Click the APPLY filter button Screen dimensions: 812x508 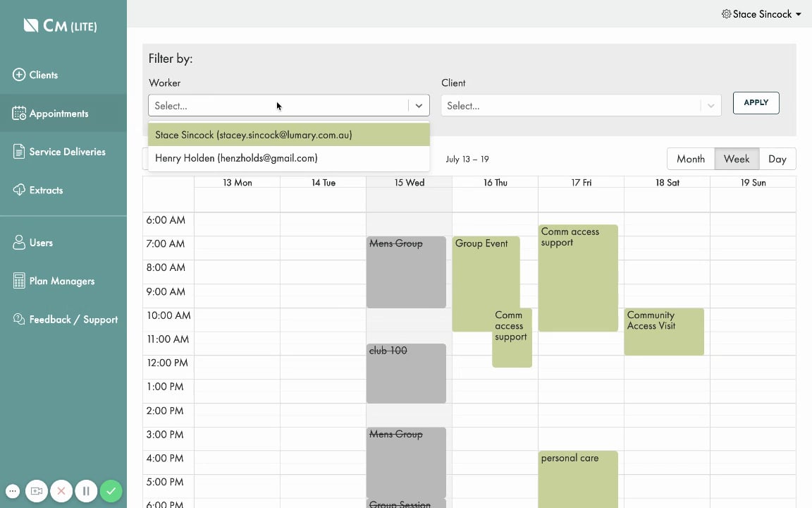point(756,102)
